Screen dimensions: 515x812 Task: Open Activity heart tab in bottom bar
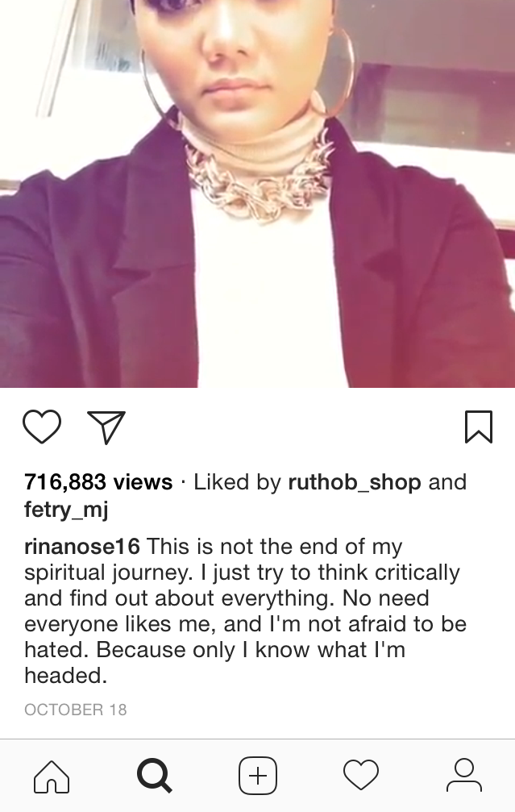click(x=361, y=776)
